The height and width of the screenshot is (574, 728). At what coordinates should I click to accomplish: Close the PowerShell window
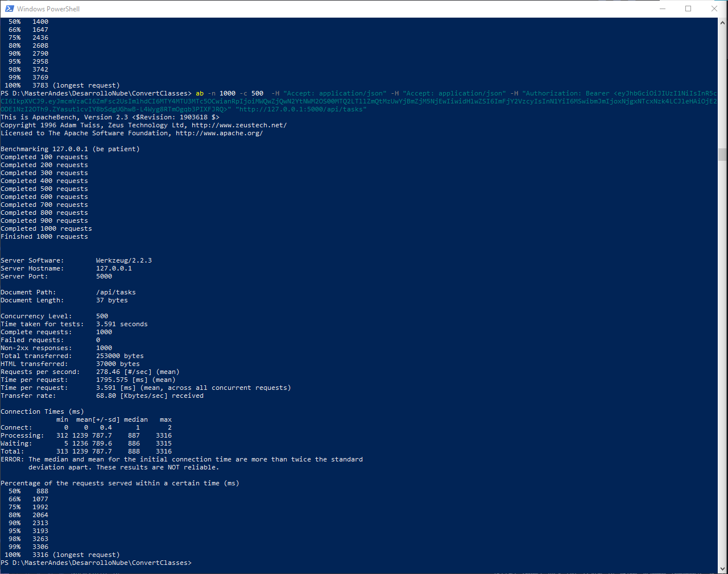(714, 9)
